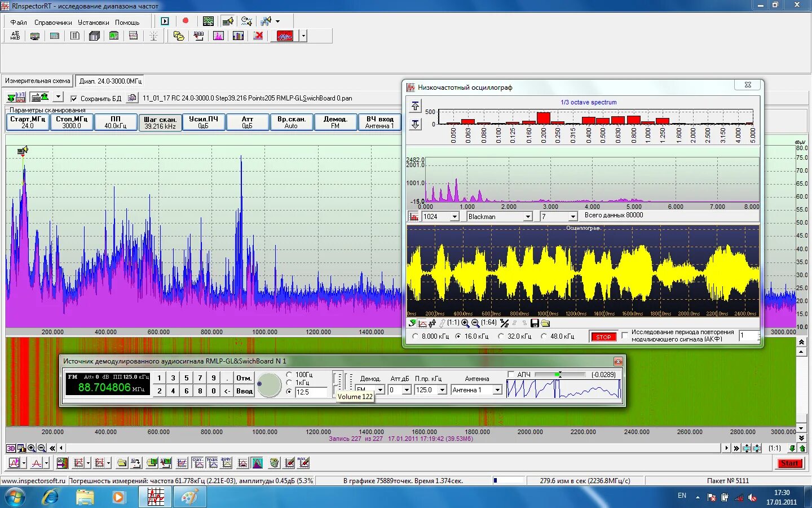Click zoom-out magnifier in oscillograph toolbar
This screenshot has width=812, height=508.
click(475, 323)
